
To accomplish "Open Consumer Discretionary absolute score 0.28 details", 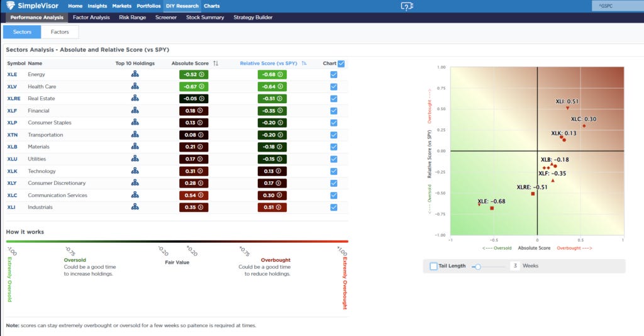I will click(x=194, y=183).
